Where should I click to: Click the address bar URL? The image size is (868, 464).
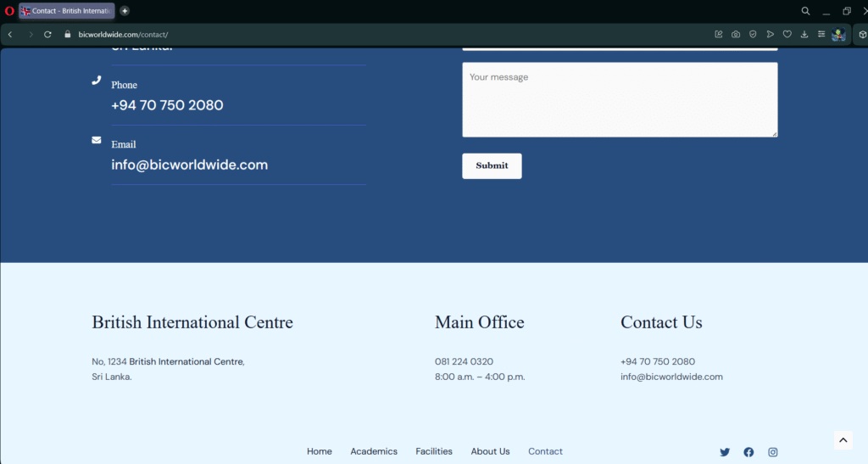tap(123, 34)
